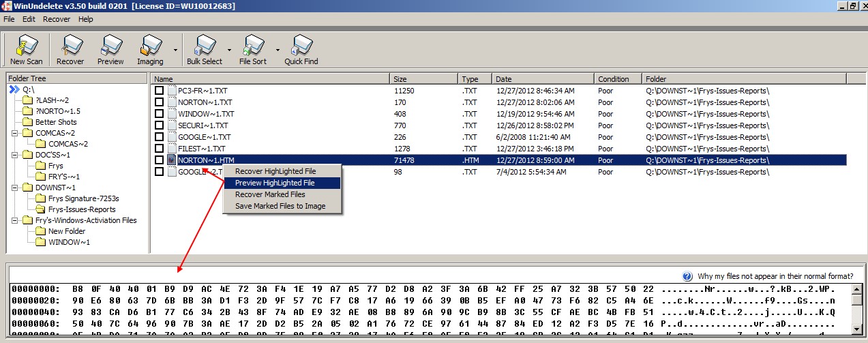The image size is (868, 343).
Task: Check the box for PC3-FR~1.TXT
Action: [159, 91]
